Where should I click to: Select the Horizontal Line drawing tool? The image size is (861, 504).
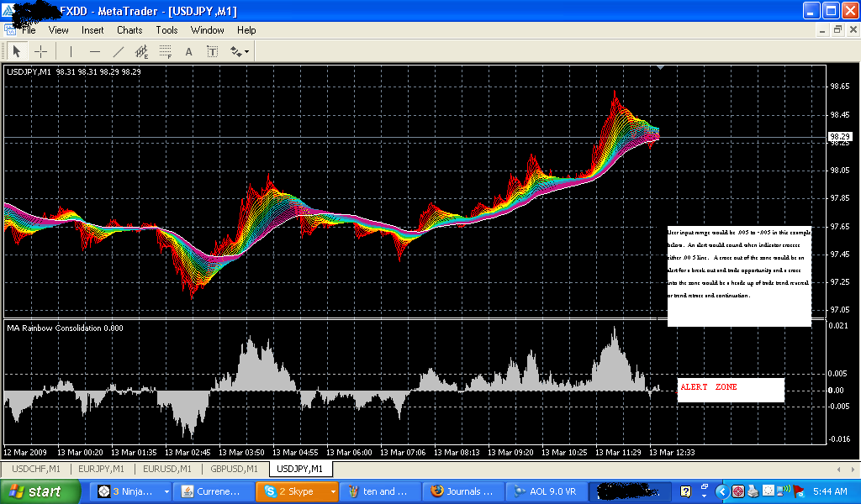(x=94, y=51)
